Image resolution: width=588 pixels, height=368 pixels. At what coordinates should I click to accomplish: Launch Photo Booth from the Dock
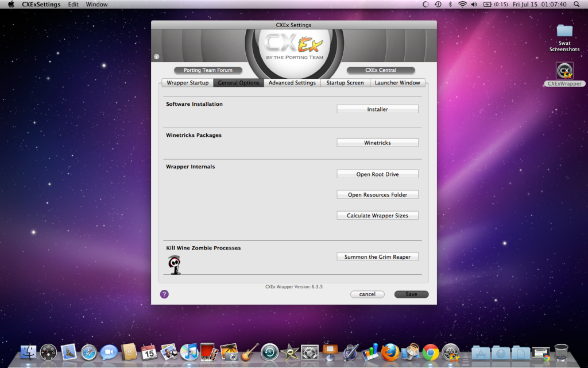209,352
